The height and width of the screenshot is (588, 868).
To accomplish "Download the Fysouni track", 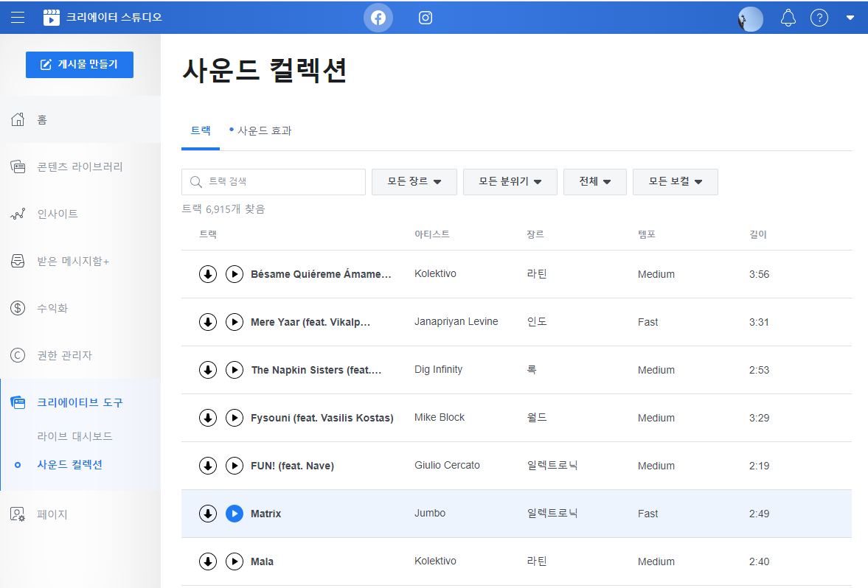I will tap(208, 419).
